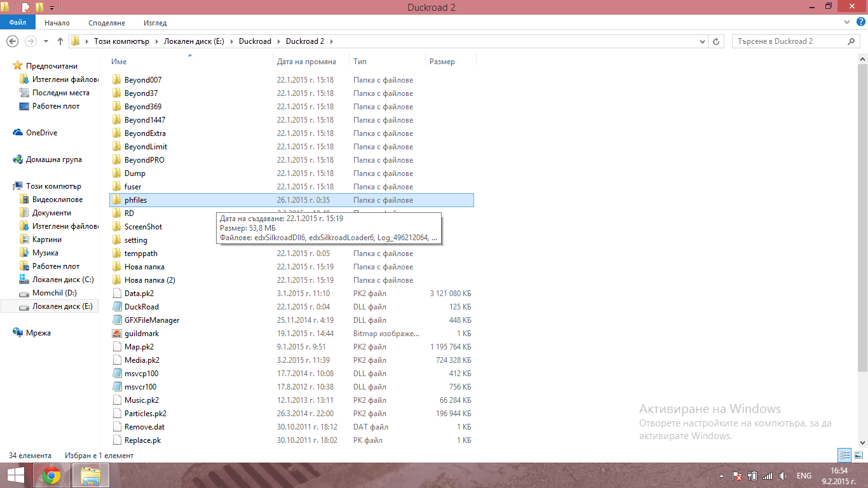The height and width of the screenshot is (488, 868).
Task: Click the Forward navigation arrow
Action: 30,41
